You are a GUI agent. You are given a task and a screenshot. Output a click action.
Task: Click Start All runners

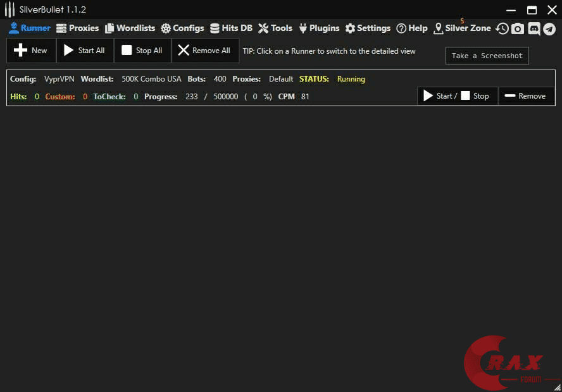click(x=85, y=51)
